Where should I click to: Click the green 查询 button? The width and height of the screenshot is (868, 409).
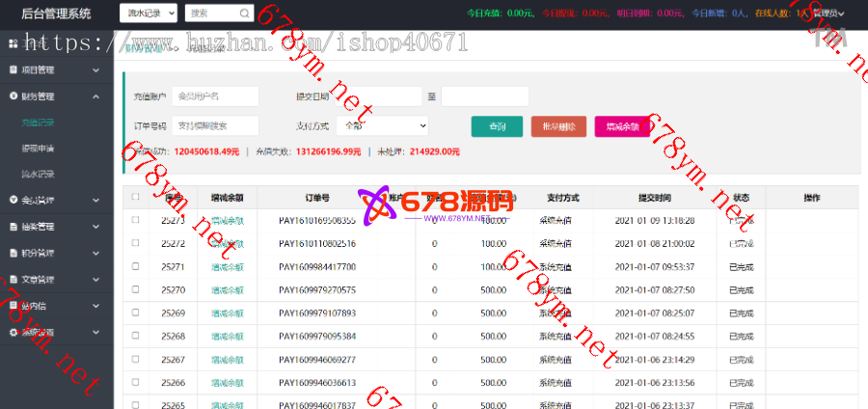(497, 126)
